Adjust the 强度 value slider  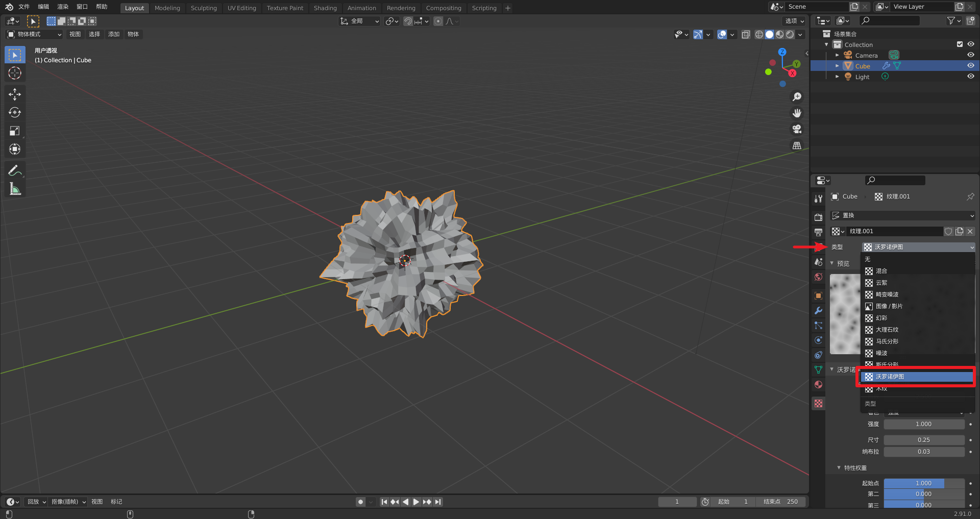923,424
